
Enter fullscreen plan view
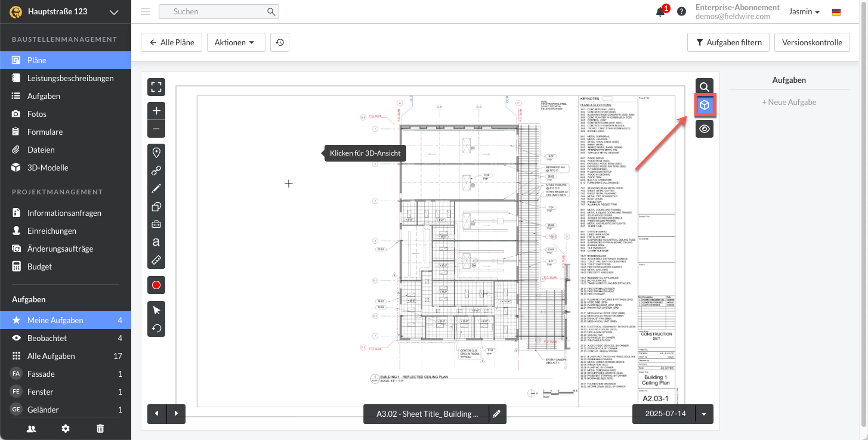pyautogui.click(x=156, y=87)
